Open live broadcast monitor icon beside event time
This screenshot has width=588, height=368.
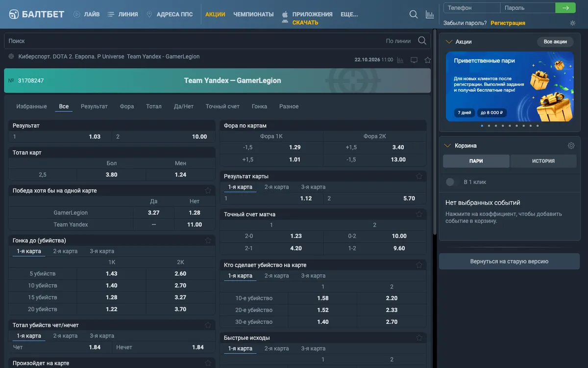click(x=414, y=60)
